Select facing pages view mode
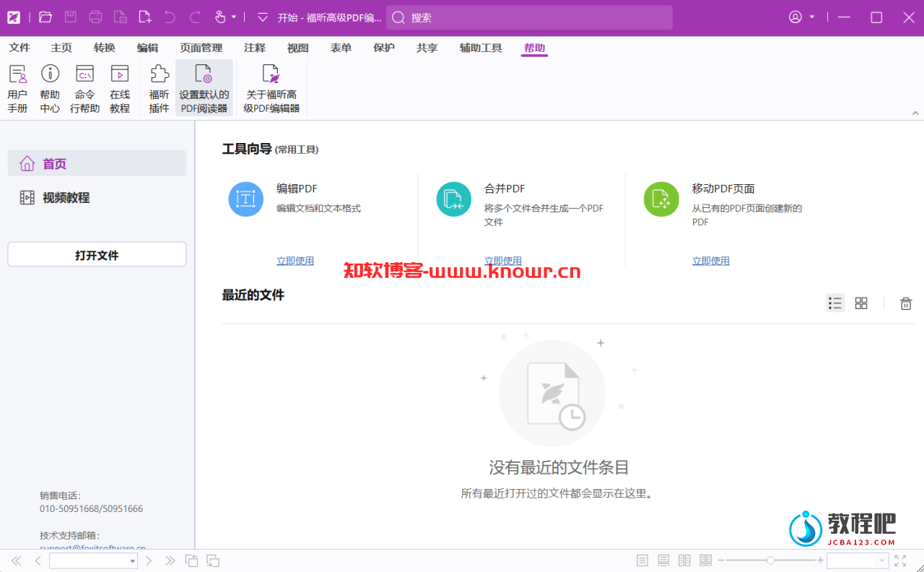Image resolution: width=924 pixels, height=572 pixels. [684, 560]
